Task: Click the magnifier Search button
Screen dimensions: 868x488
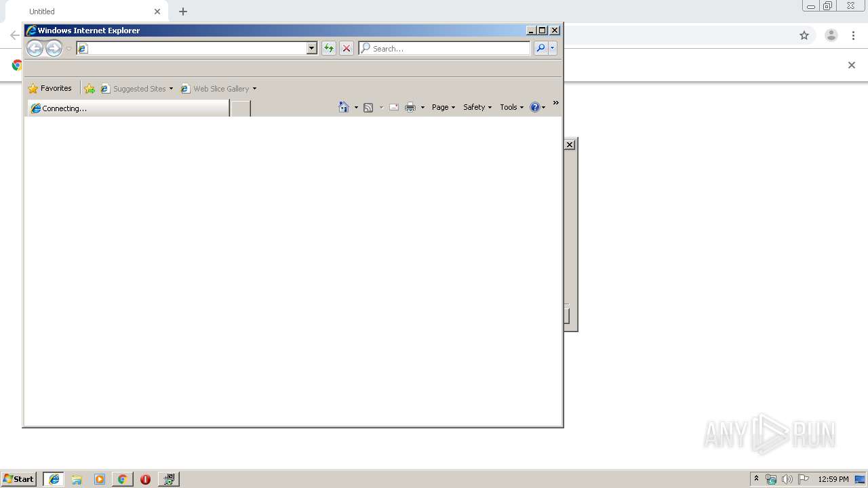Action: [x=540, y=48]
